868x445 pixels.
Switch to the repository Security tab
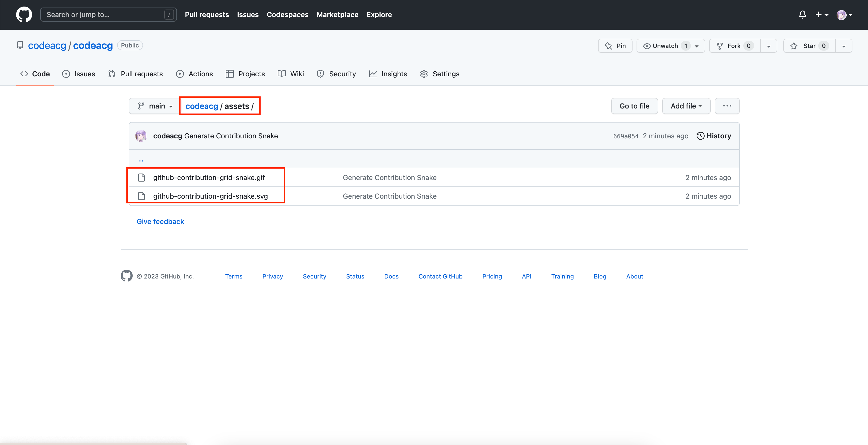[336, 74]
